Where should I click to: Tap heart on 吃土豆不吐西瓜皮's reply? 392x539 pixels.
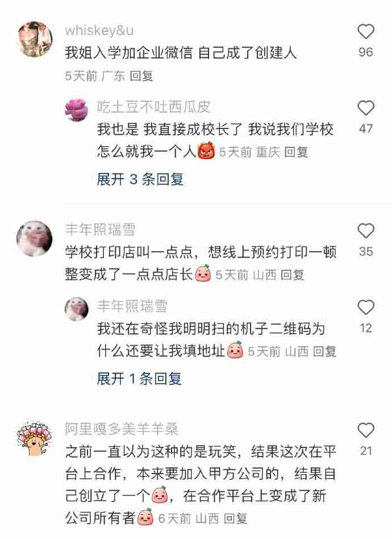point(365,108)
